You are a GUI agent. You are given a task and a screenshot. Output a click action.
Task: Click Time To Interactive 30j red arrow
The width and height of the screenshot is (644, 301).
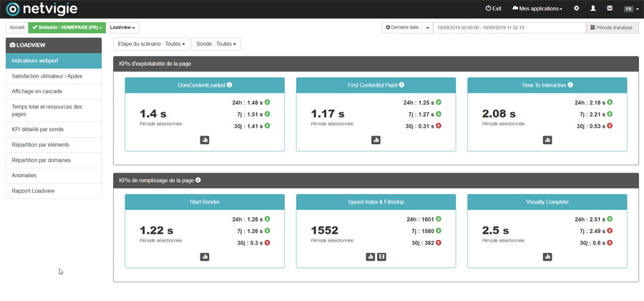[610, 126]
